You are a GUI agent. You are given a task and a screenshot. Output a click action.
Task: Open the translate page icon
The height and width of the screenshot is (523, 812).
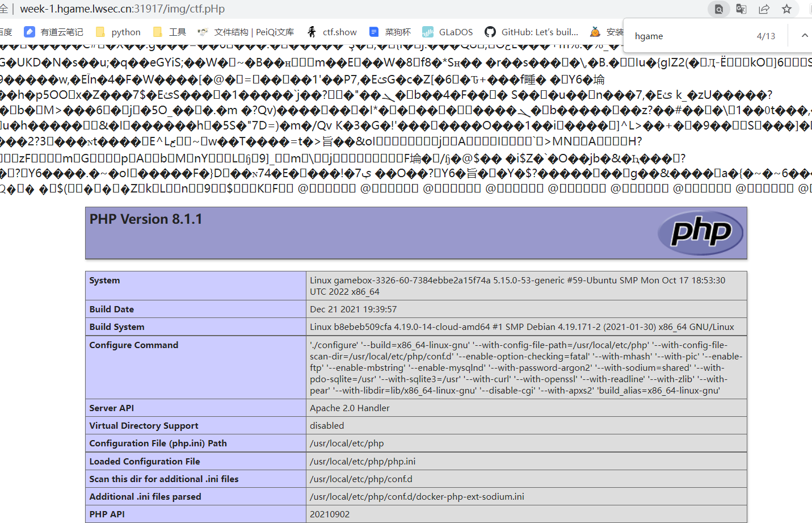click(741, 9)
